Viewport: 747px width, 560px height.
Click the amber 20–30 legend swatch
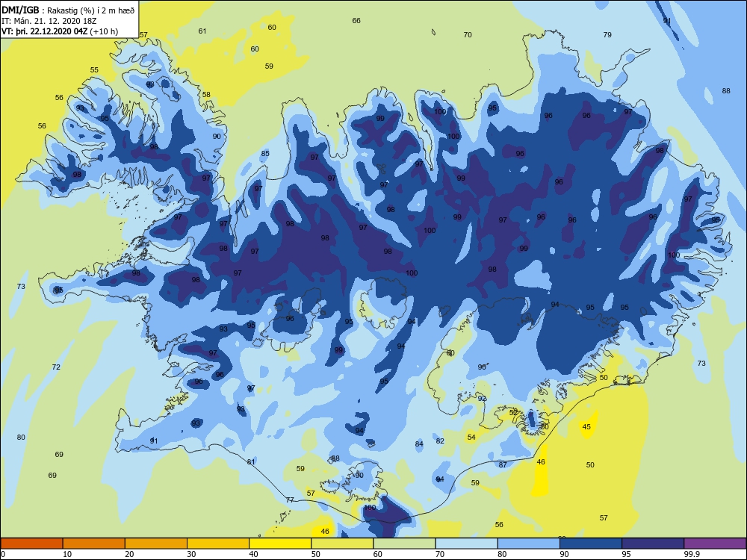pyautogui.click(x=156, y=544)
